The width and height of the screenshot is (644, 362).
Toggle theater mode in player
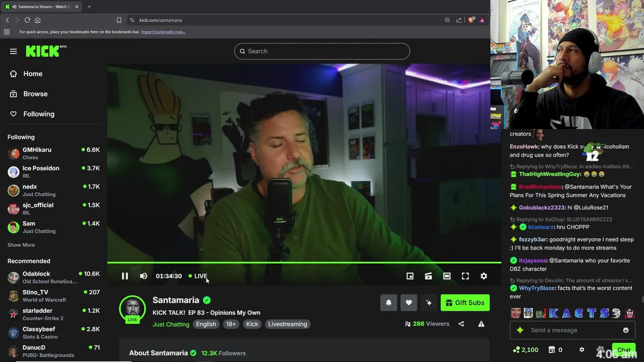click(447, 276)
